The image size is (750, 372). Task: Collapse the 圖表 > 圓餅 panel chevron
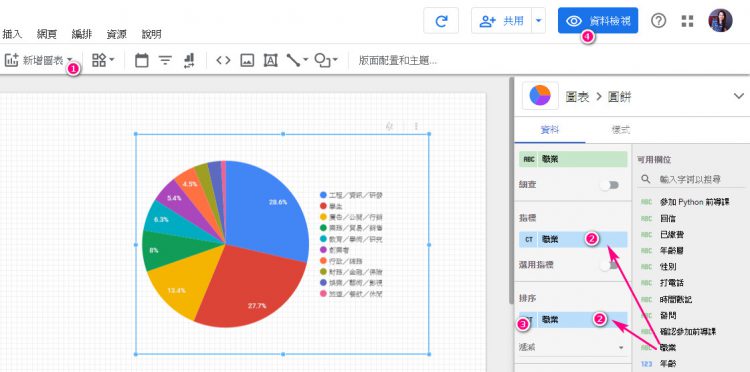point(739,96)
